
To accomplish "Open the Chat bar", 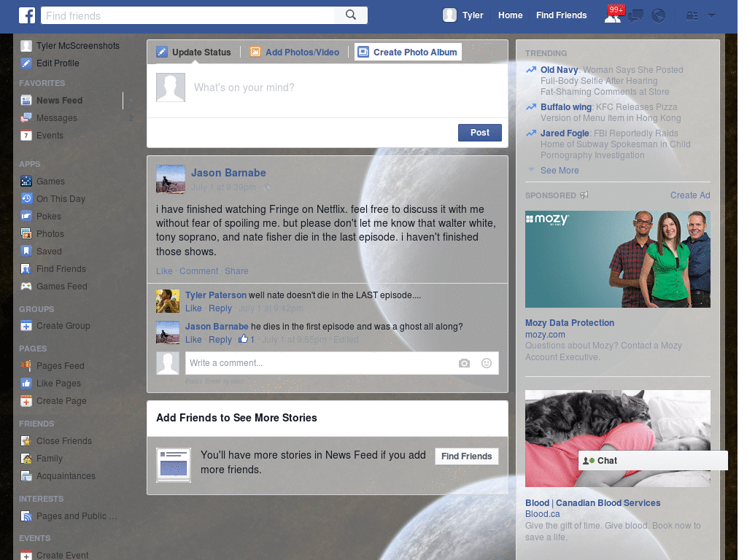I will click(653, 461).
